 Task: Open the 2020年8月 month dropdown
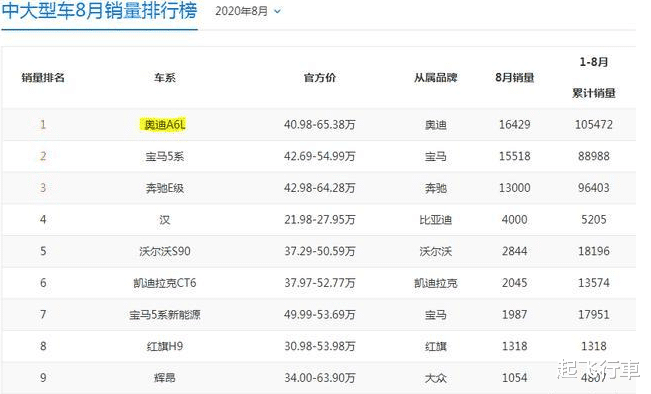[x=248, y=11]
